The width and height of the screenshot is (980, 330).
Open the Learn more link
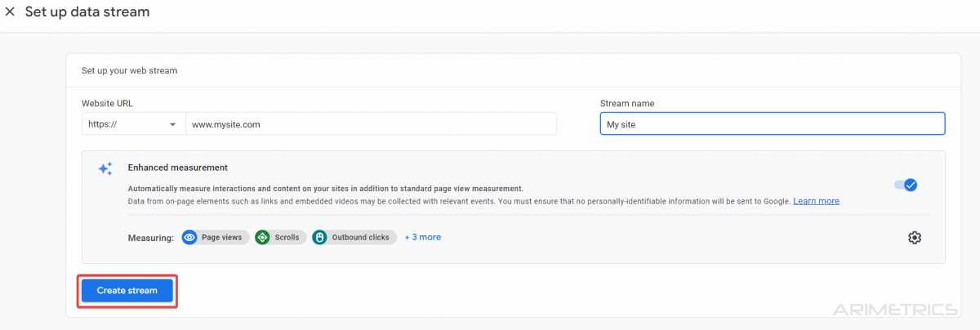coord(816,201)
